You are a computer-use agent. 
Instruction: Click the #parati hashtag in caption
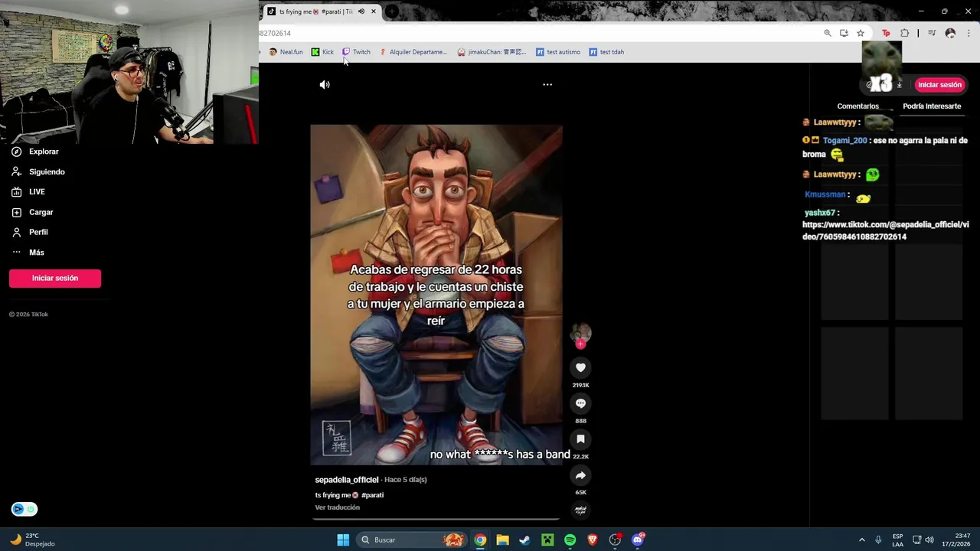coord(372,495)
